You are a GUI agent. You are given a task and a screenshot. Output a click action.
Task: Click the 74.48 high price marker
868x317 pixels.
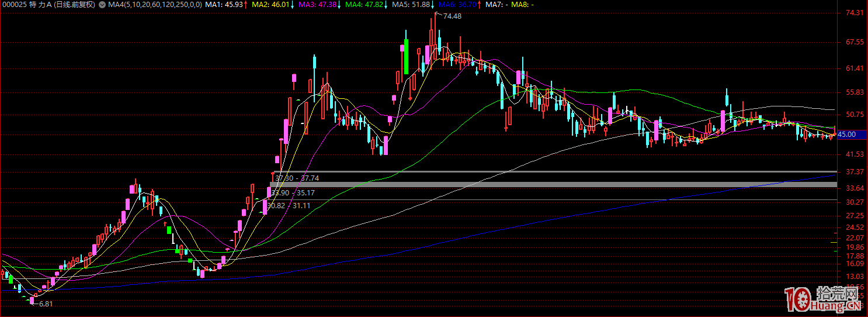click(x=452, y=16)
